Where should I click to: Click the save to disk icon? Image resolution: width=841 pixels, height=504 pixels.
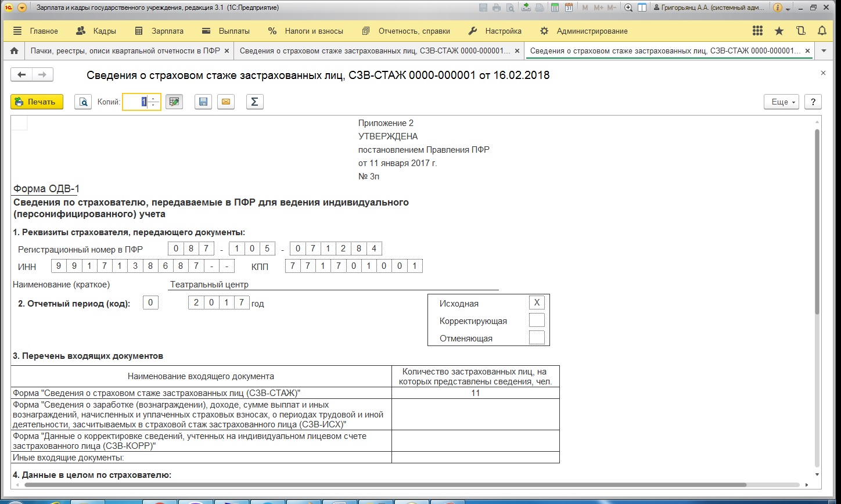(x=203, y=102)
